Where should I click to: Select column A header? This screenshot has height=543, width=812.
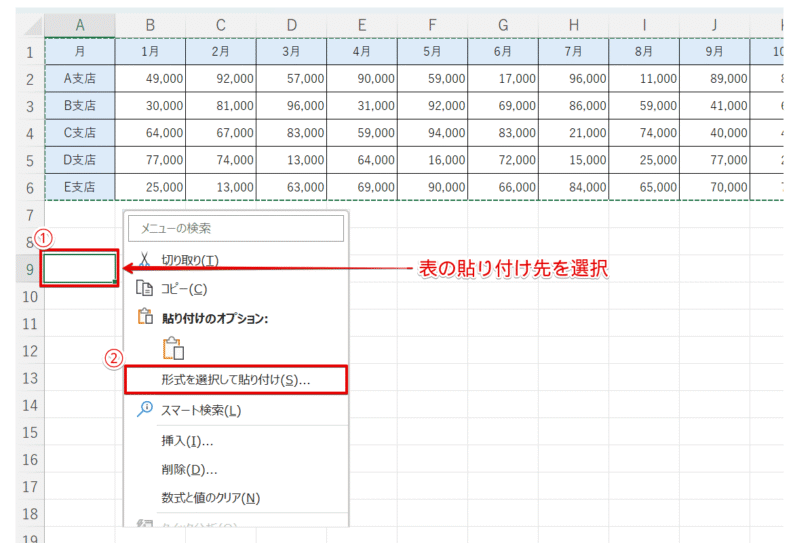click(x=80, y=25)
